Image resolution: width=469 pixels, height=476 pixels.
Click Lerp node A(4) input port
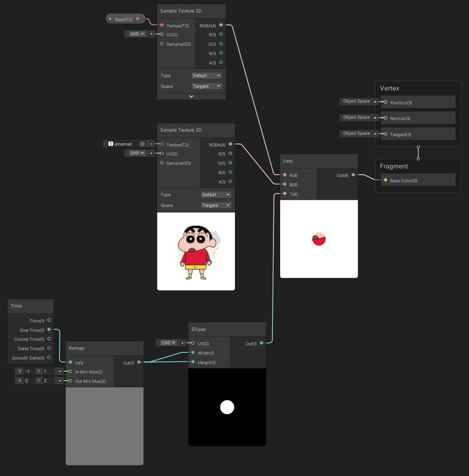[285, 175]
